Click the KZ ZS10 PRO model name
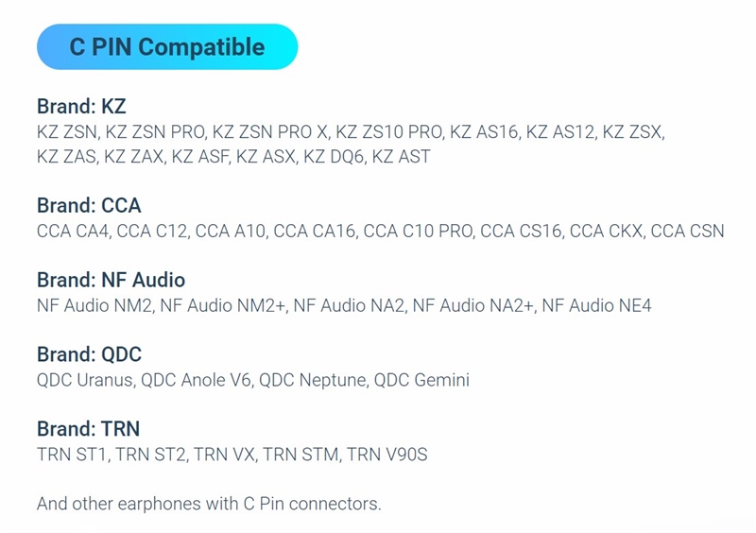 (x=388, y=131)
